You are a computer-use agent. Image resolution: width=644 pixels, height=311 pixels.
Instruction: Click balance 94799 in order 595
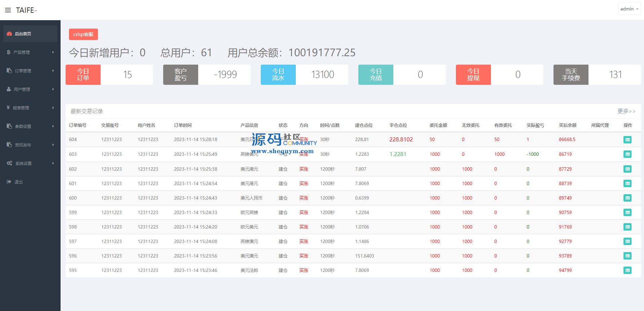pos(565,270)
